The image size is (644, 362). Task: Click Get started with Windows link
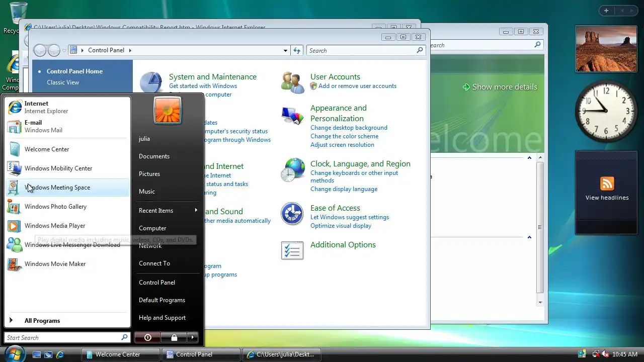203,86
